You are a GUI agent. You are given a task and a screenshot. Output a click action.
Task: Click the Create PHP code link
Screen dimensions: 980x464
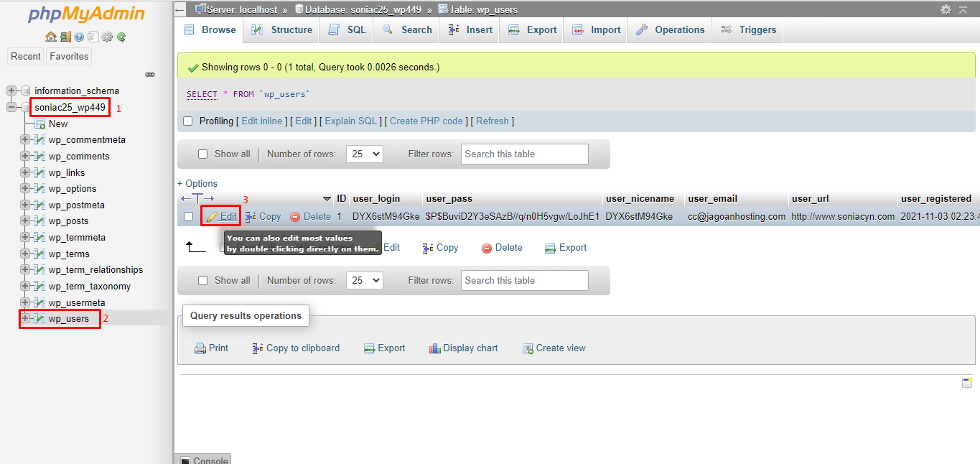[x=426, y=121]
